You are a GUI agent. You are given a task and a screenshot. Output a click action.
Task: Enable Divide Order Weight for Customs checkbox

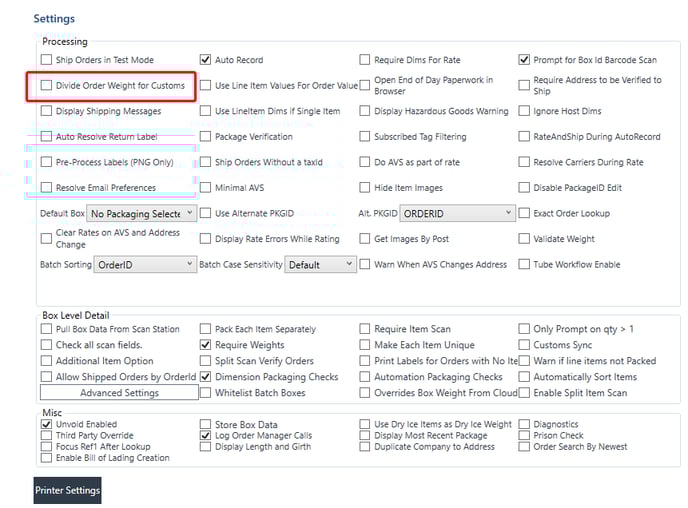pyautogui.click(x=47, y=86)
